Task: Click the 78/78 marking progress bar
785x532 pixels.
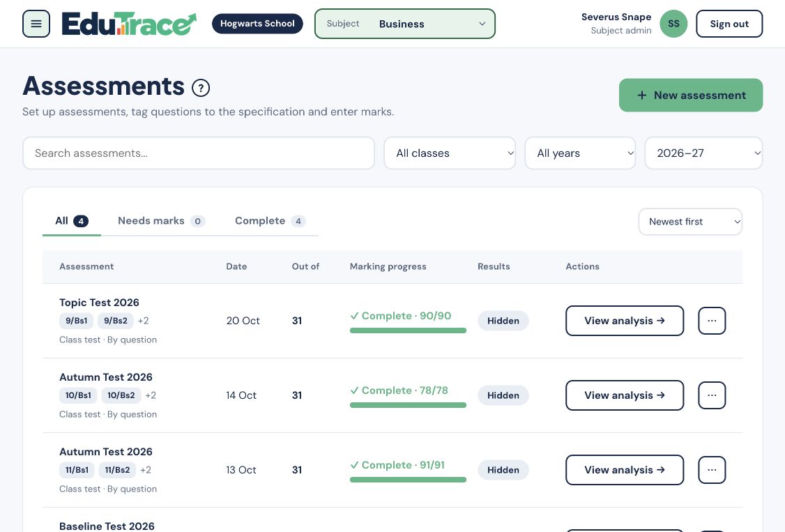Action: click(408, 405)
